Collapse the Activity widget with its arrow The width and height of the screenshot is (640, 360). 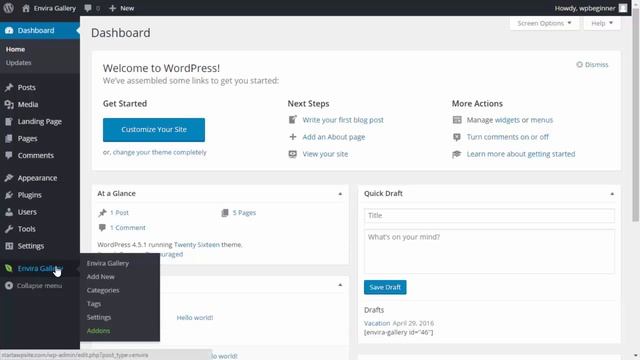point(340,285)
